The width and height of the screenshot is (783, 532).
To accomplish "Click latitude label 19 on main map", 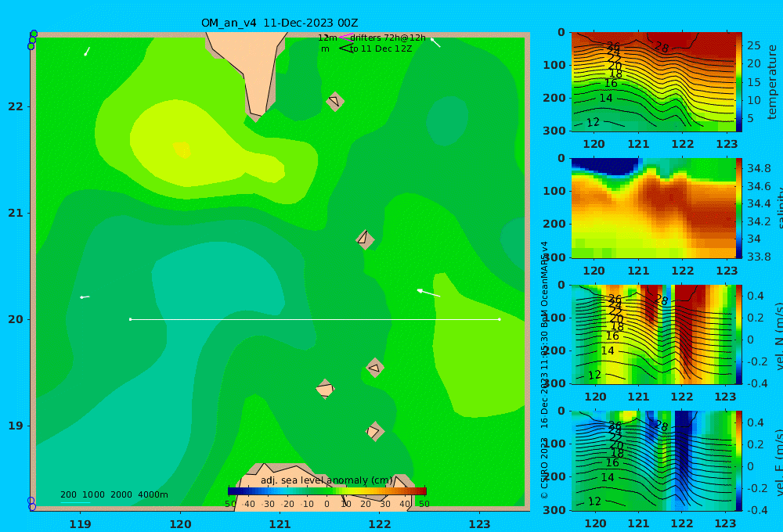I will coord(16,426).
